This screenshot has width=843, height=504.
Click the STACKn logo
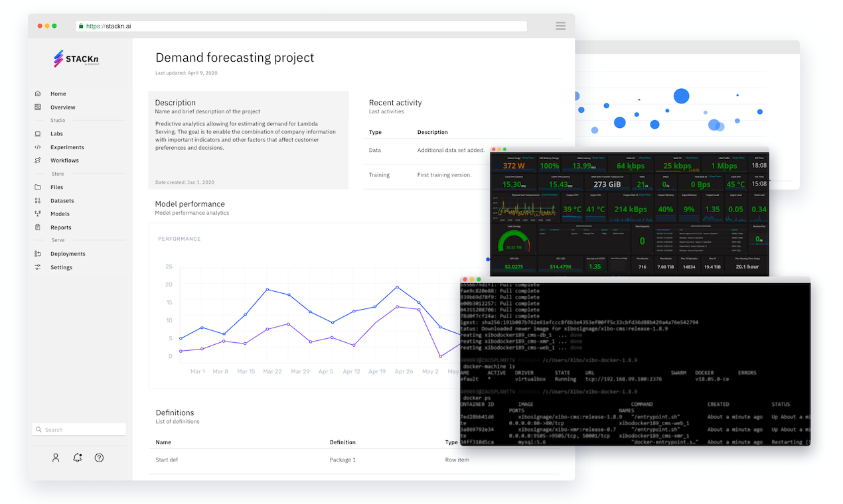click(76, 59)
